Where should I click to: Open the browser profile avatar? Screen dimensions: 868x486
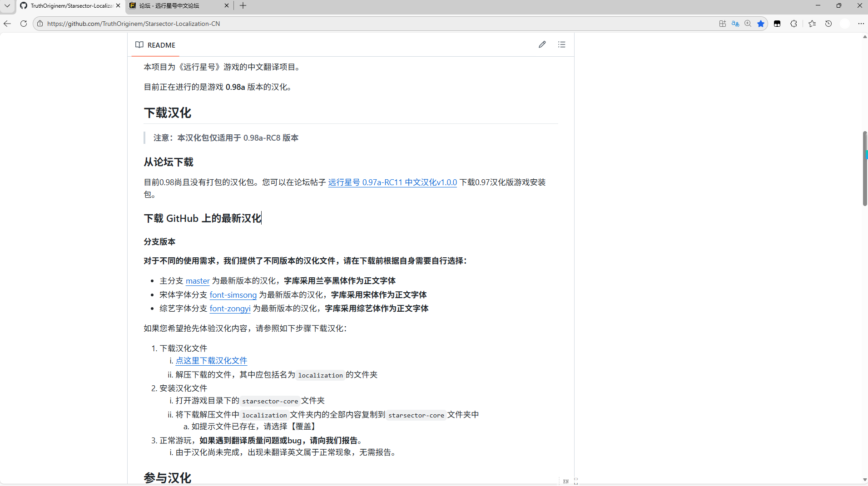(x=845, y=24)
